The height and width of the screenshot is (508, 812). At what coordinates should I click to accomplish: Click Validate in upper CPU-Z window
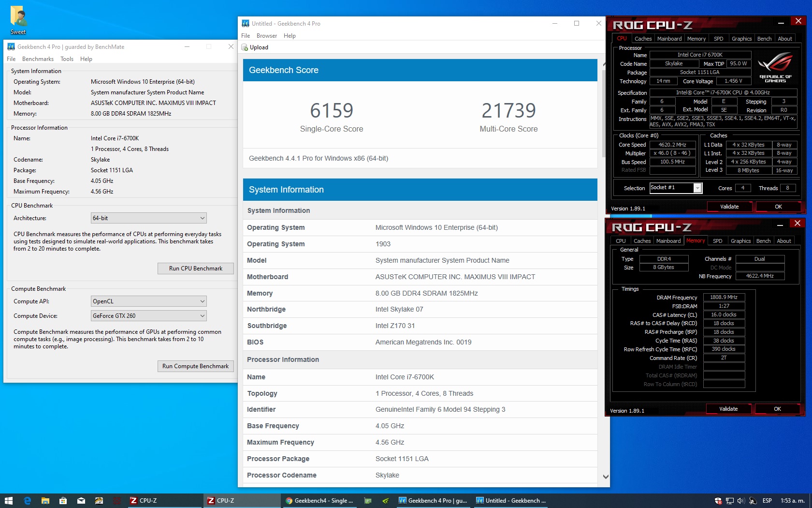point(729,207)
